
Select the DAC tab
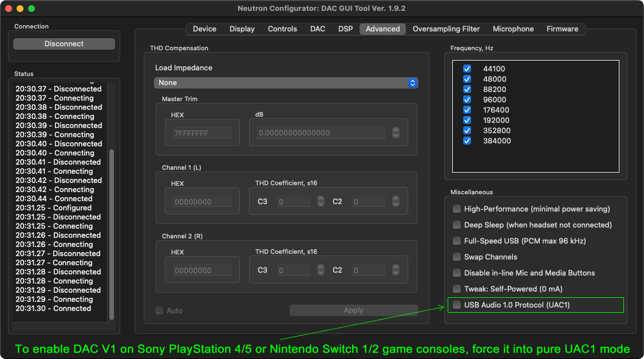318,29
